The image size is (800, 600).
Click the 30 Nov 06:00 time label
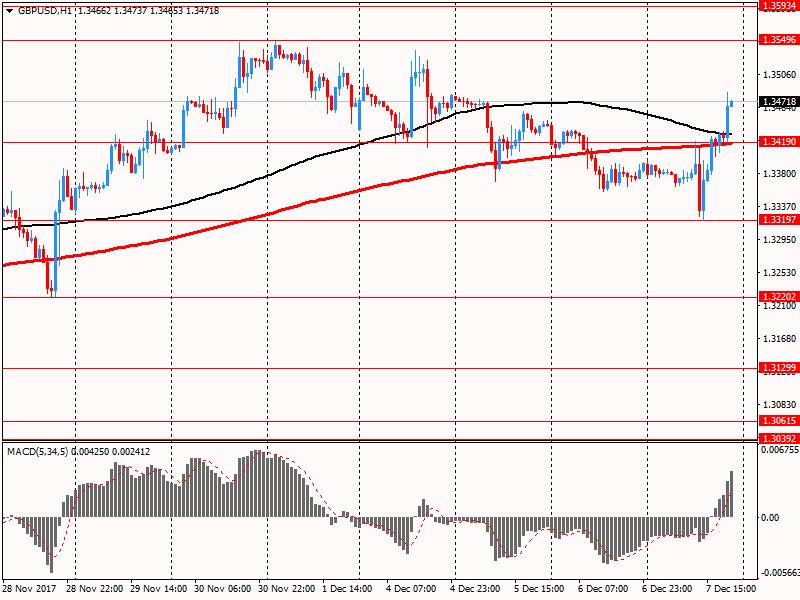222,589
